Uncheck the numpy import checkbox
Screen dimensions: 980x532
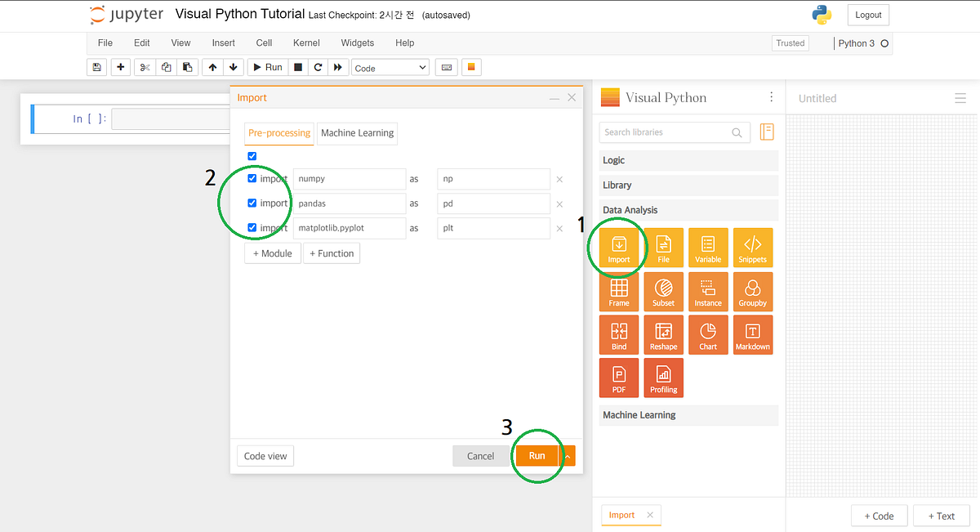click(252, 178)
